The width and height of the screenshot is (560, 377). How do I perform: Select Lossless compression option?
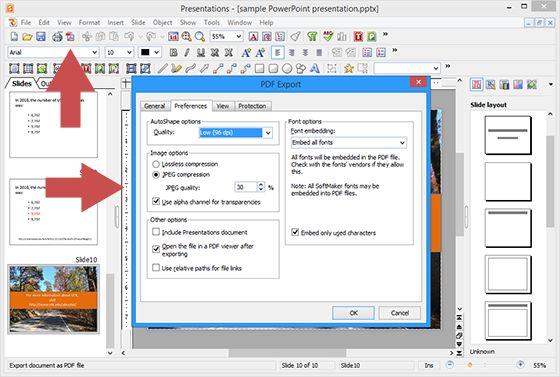point(156,164)
